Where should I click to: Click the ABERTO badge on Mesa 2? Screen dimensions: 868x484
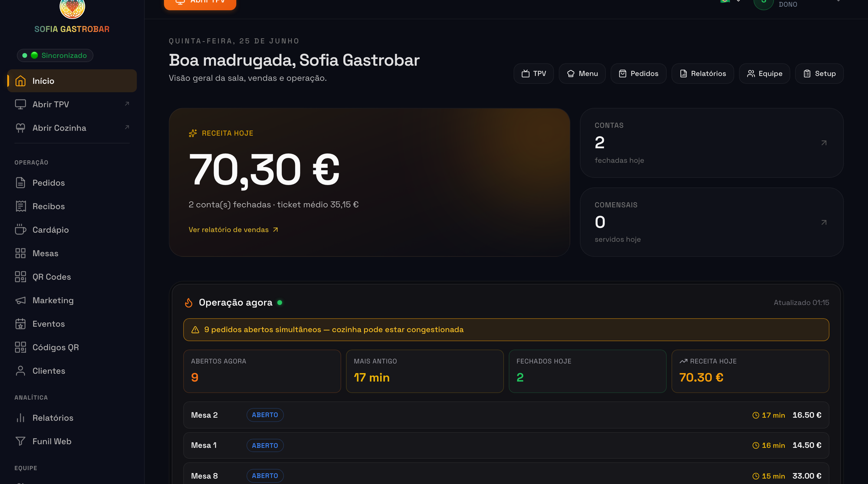[265, 415]
